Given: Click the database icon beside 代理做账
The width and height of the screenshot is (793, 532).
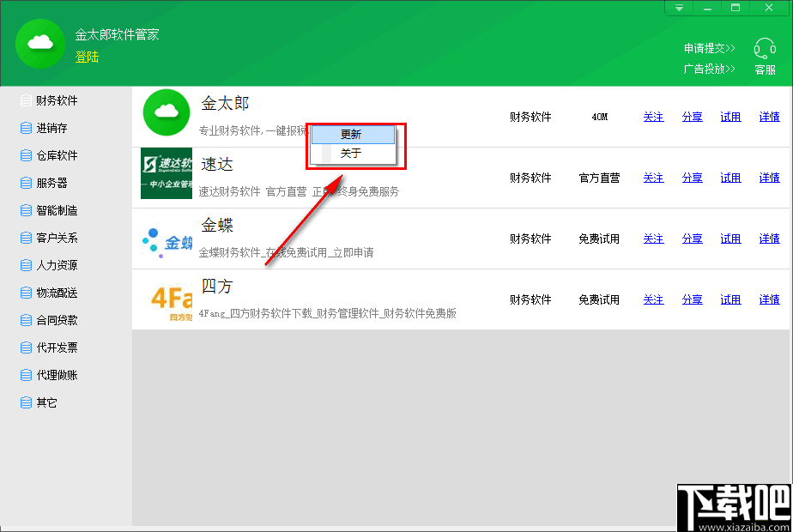Looking at the screenshot, I should [26, 375].
